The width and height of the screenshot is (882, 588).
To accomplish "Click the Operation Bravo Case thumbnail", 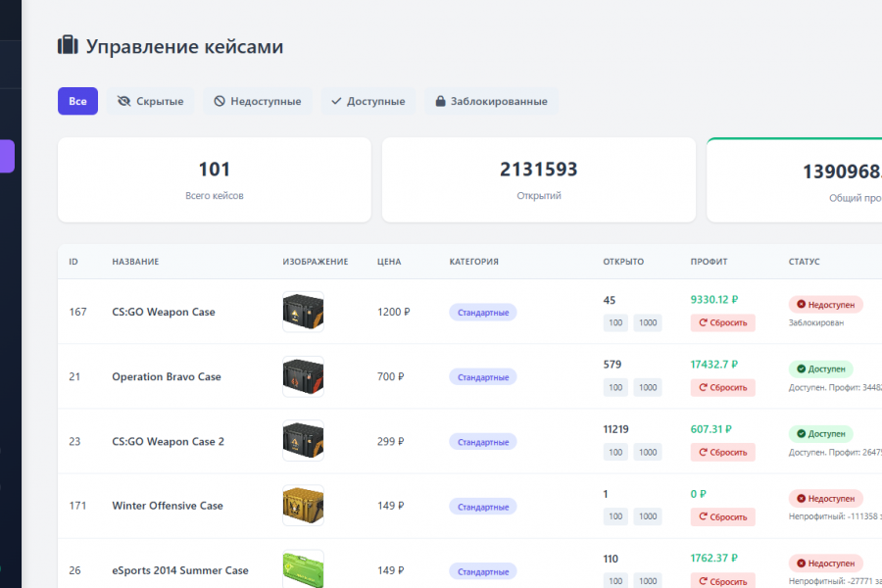I will pyautogui.click(x=303, y=376).
